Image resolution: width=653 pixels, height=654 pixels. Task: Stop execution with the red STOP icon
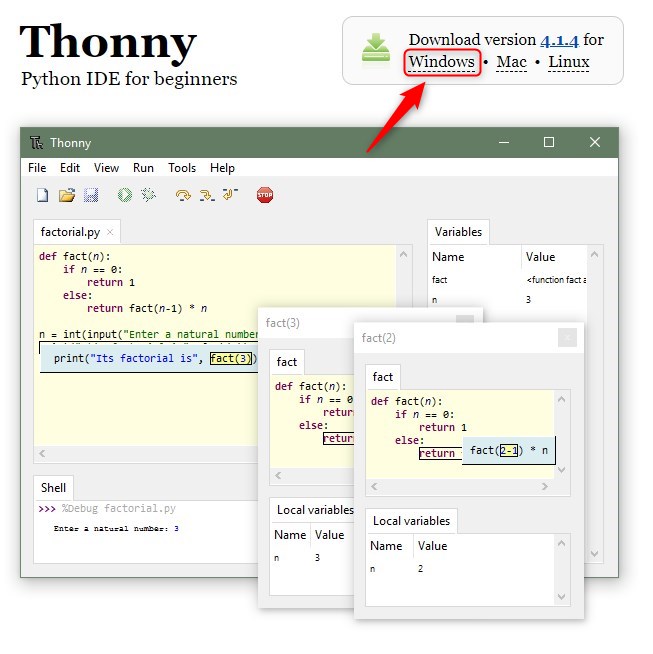(x=265, y=195)
